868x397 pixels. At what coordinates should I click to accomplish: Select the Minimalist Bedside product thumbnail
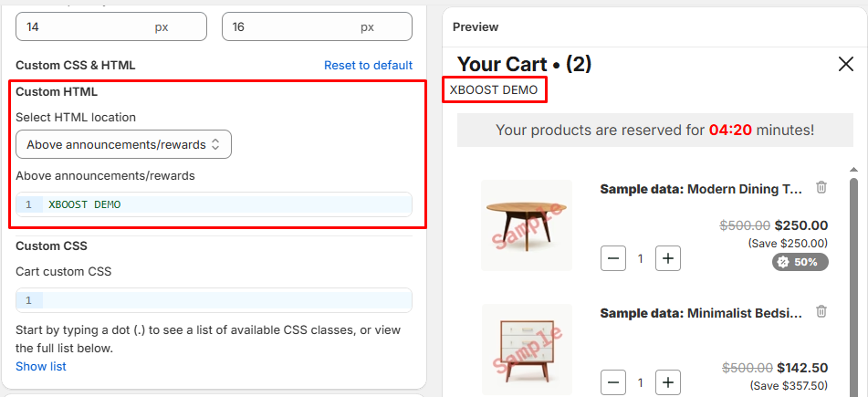(x=526, y=349)
